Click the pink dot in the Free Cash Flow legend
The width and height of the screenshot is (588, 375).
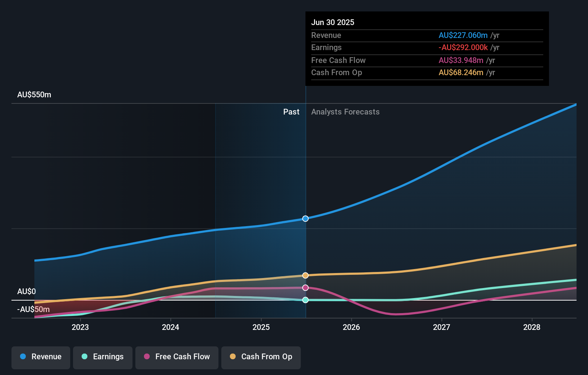tap(147, 357)
